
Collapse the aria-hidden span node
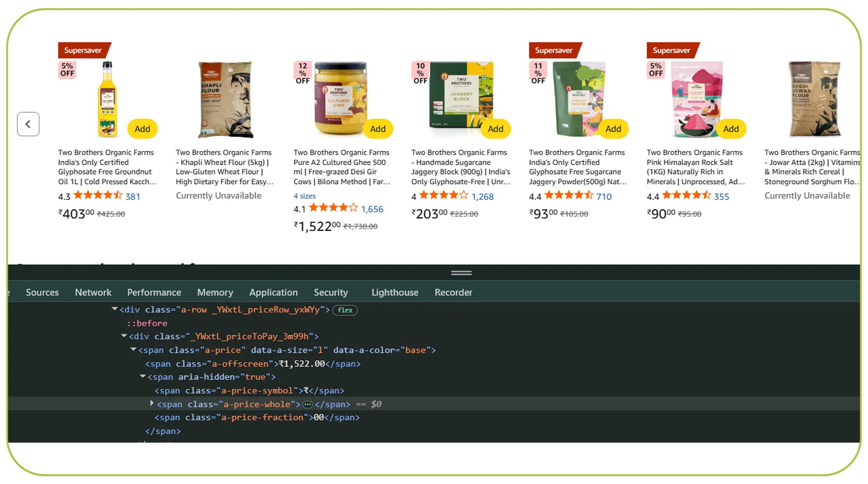coord(143,376)
